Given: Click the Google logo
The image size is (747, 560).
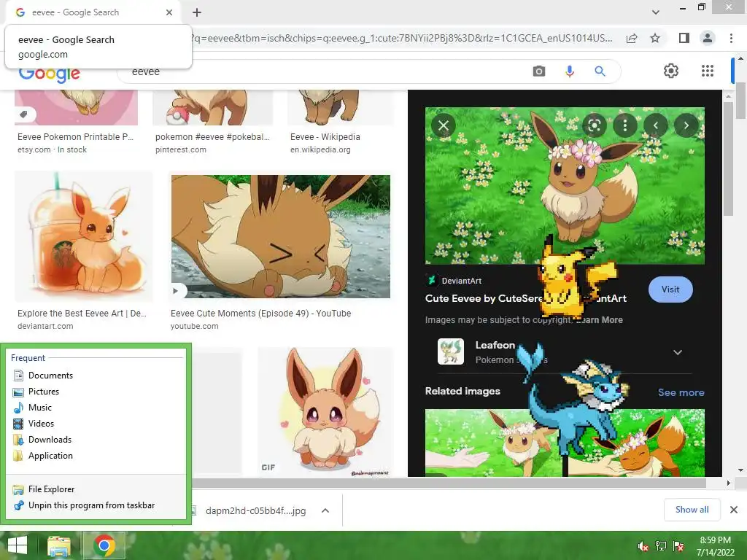Looking at the screenshot, I should (49, 74).
